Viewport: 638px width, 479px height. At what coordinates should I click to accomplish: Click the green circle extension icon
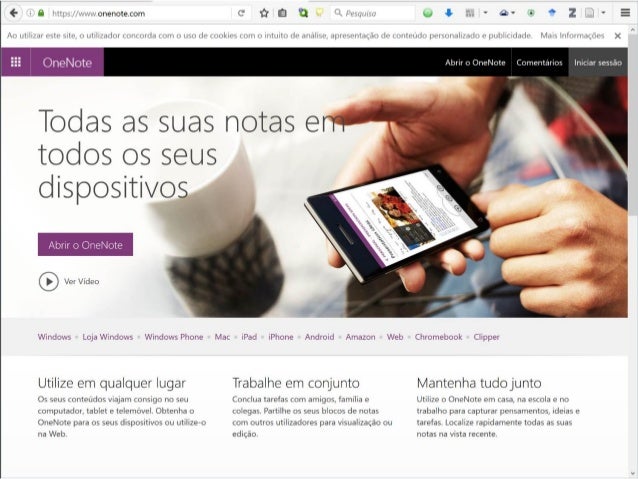(428, 13)
